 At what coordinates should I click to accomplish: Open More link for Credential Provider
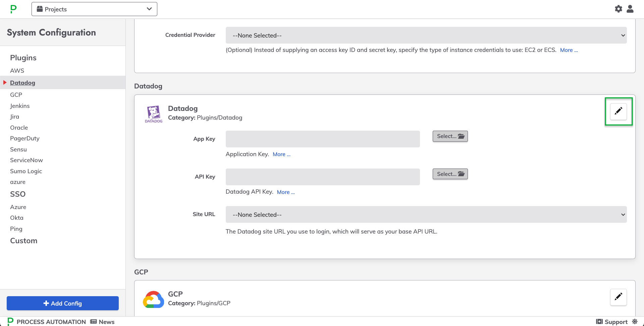569,50
